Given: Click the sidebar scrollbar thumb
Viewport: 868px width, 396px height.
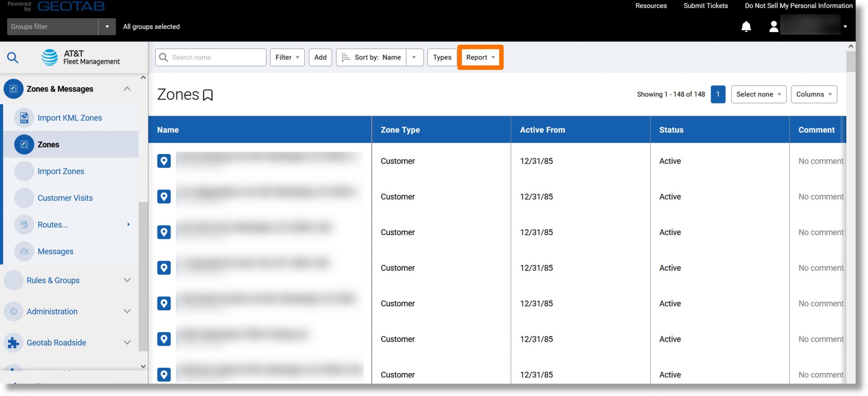Looking at the screenshot, I should click(x=143, y=276).
